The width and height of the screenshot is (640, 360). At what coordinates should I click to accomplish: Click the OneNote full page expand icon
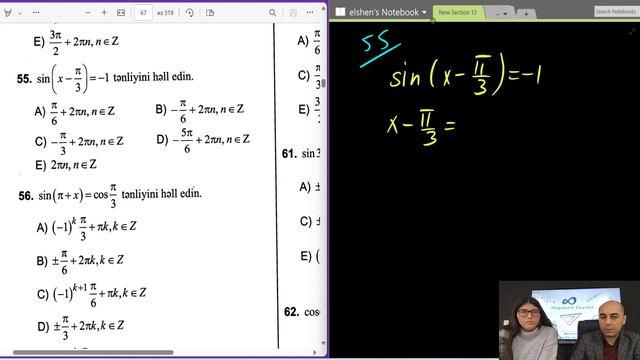pos(632,31)
